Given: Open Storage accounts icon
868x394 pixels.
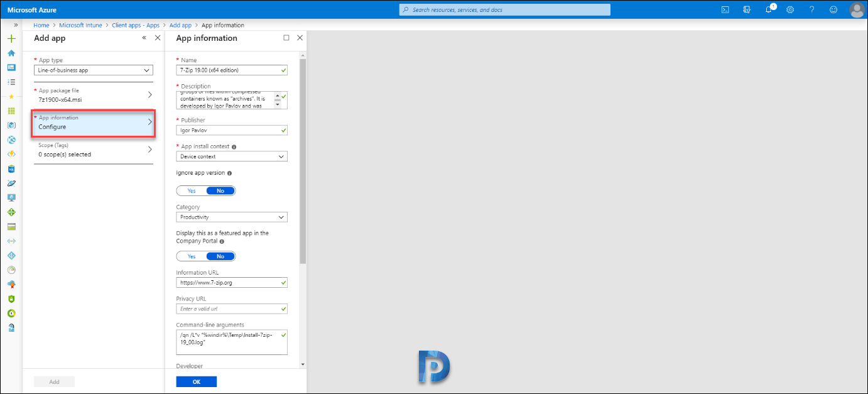Looking at the screenshot, I should [x=11, y=226].
